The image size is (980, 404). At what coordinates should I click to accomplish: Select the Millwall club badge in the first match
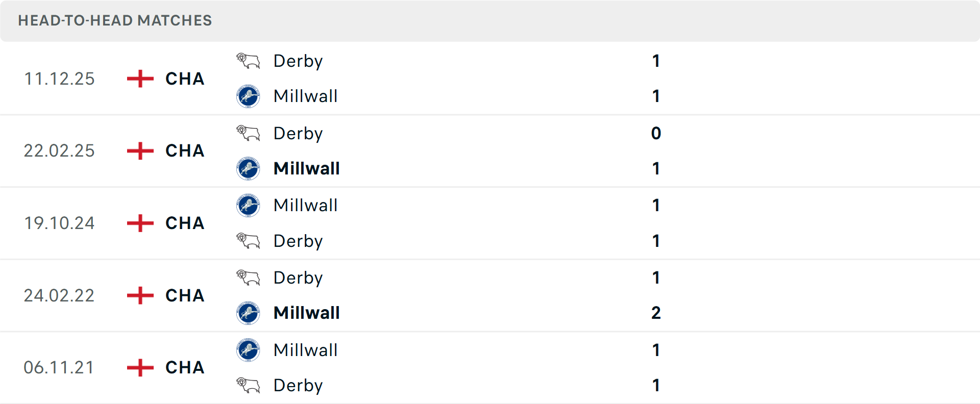(248, 96)
